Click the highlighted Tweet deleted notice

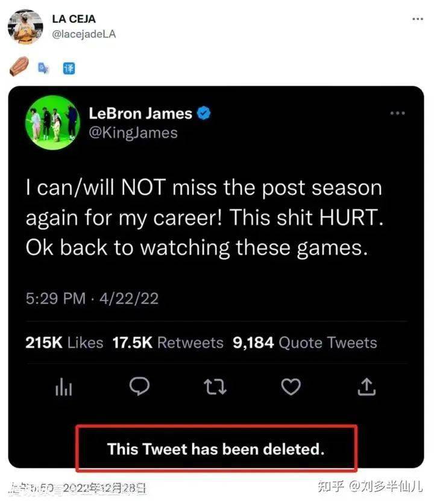pyautogui.click(x=216, y=449)
